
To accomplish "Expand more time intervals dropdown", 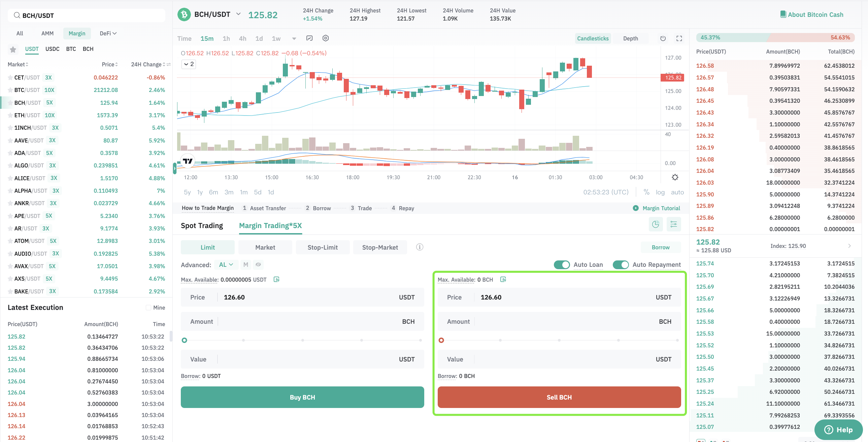I will [x=294, y=38].
